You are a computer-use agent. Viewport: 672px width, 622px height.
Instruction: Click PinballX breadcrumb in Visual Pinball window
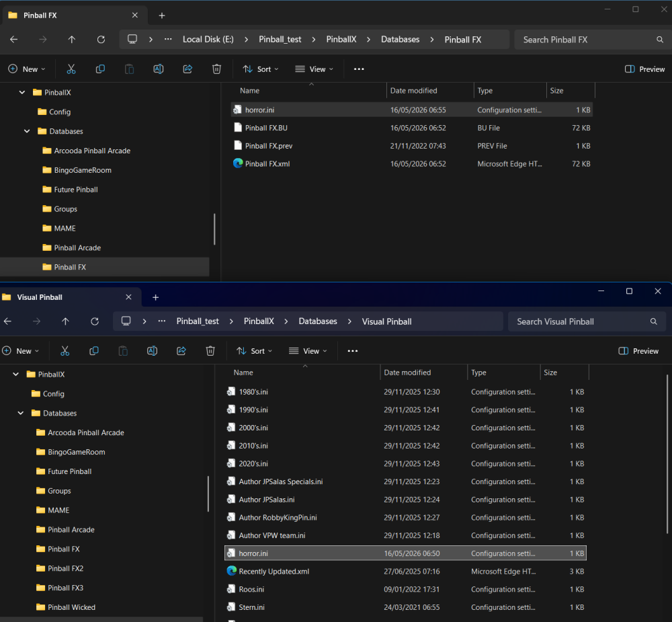pyautogui.click(x=259, y=321)
